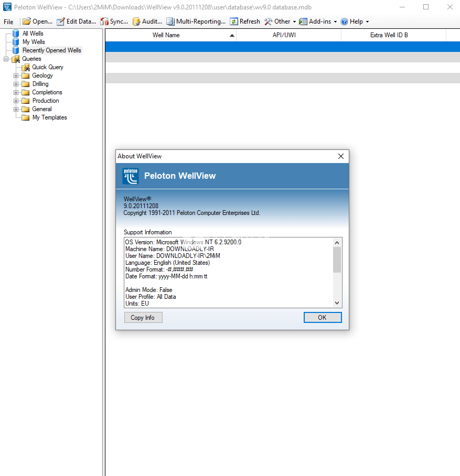
Task: Expand the Drilling tree node
Action: [x=16, y=84]
